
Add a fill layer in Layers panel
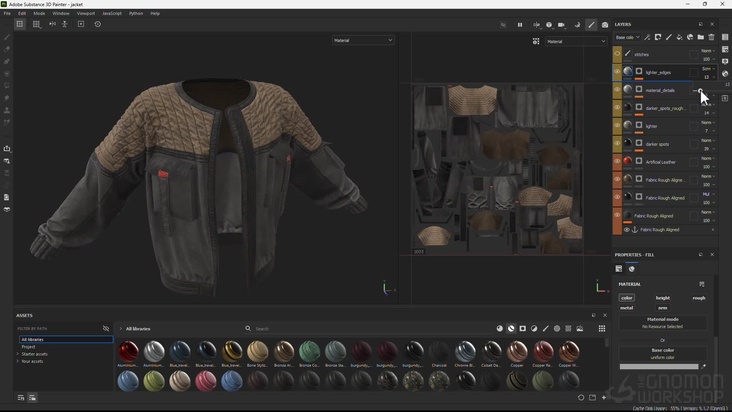click(679, 37)
